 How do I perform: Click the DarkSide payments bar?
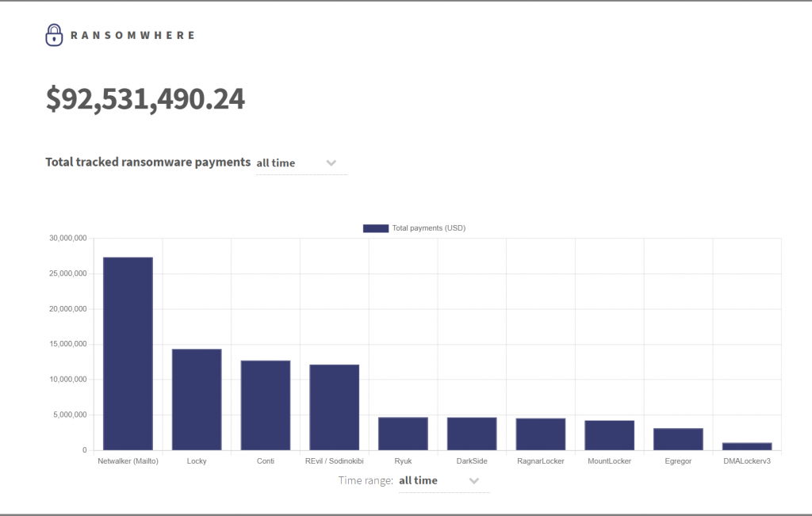tap(472, 434)
